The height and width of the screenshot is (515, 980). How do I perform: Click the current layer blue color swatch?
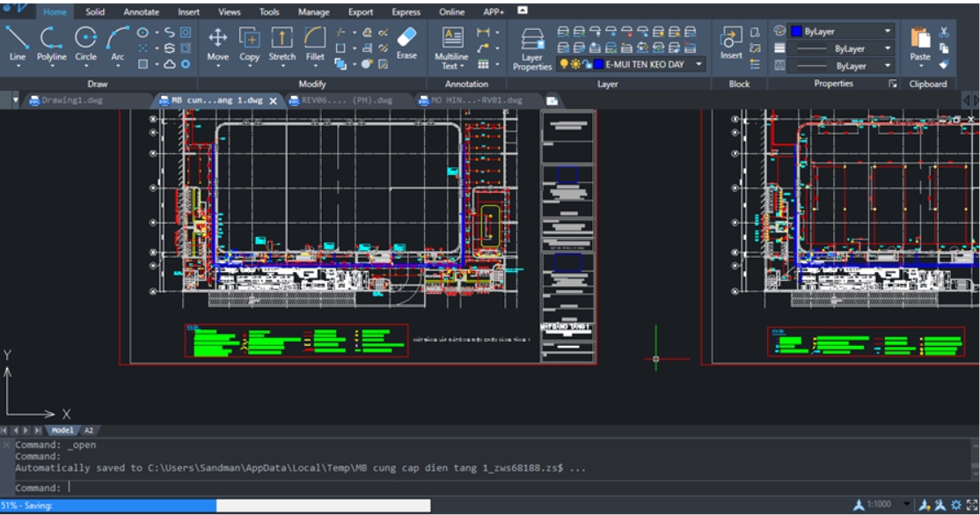point(599,64)
